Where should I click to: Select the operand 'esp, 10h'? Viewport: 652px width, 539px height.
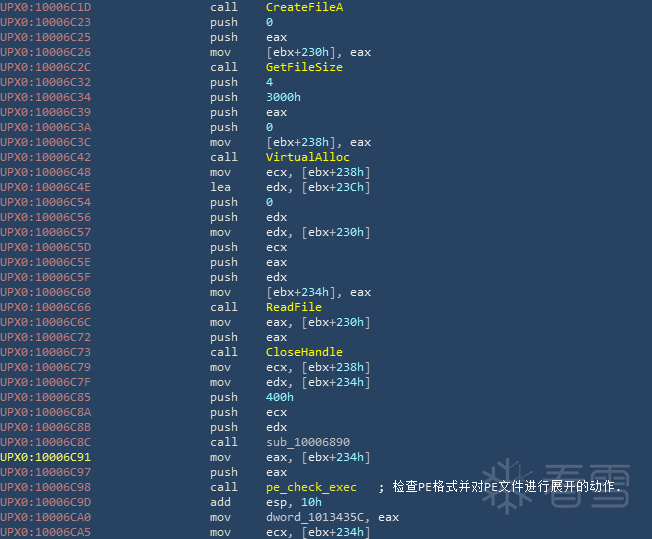[x=294, y=502]
